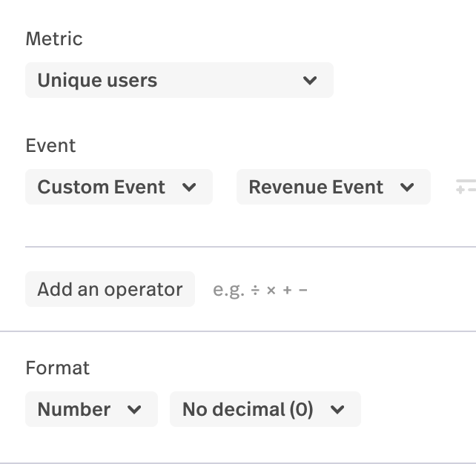The width and height of the screenshot is (476, 464).
Task: Click the chevron arrow beside Custom Event
Action: (189, 187)
